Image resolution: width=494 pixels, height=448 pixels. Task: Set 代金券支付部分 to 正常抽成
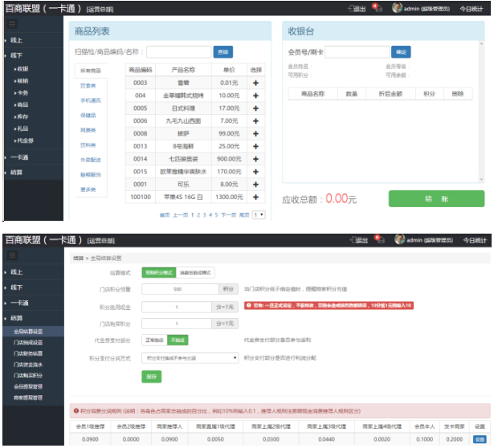point(153,340)
